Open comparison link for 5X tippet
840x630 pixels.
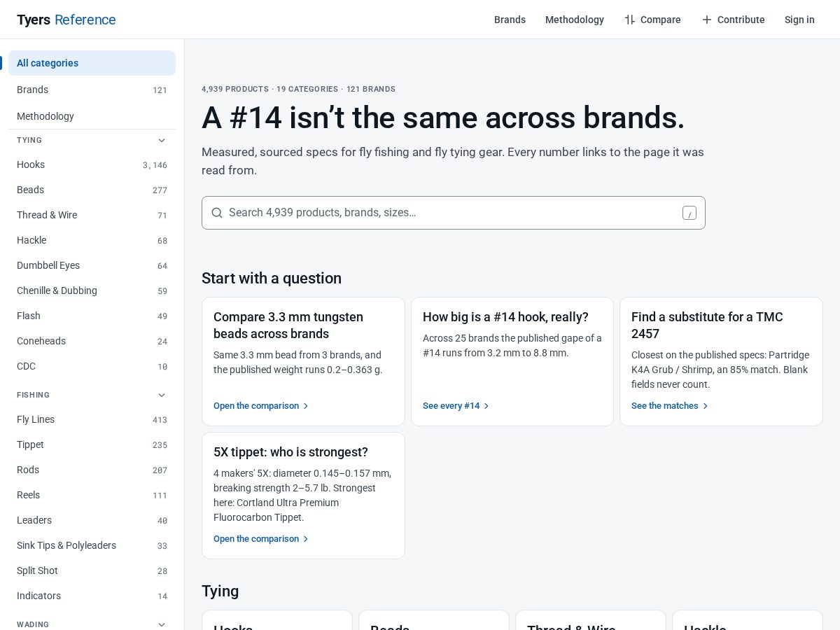coord(261,539)
